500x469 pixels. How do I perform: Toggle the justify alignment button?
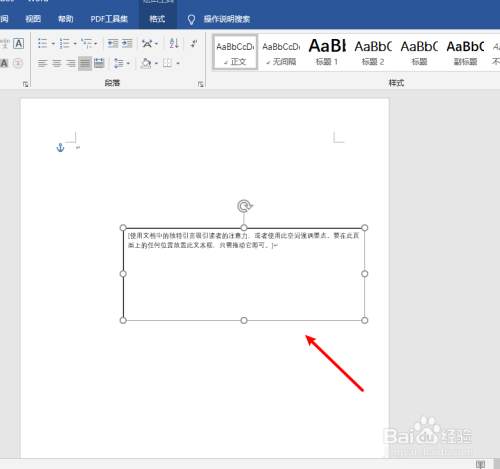pyautogui.click(x=85, y=63)
